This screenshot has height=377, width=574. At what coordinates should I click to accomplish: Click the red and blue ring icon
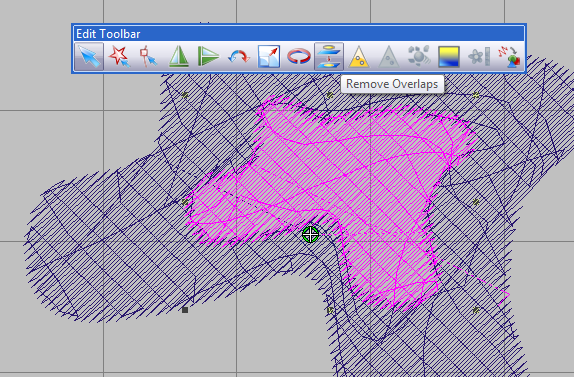click(x=299, y=57)
